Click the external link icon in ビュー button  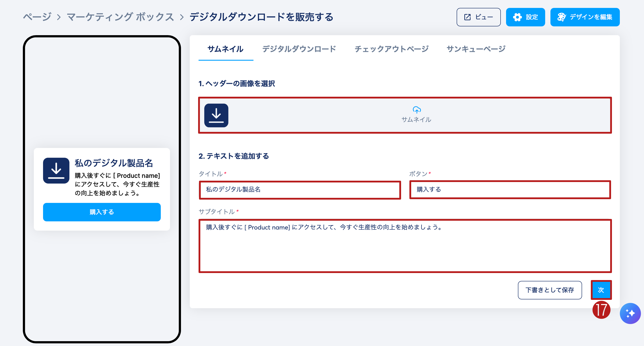point(467,17)
